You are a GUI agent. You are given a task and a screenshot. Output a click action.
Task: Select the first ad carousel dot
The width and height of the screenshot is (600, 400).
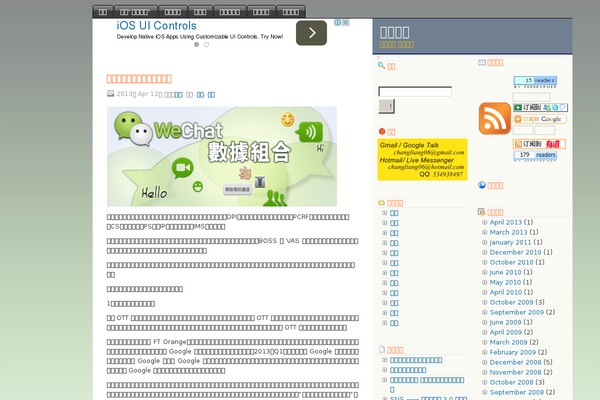[196, 44]
